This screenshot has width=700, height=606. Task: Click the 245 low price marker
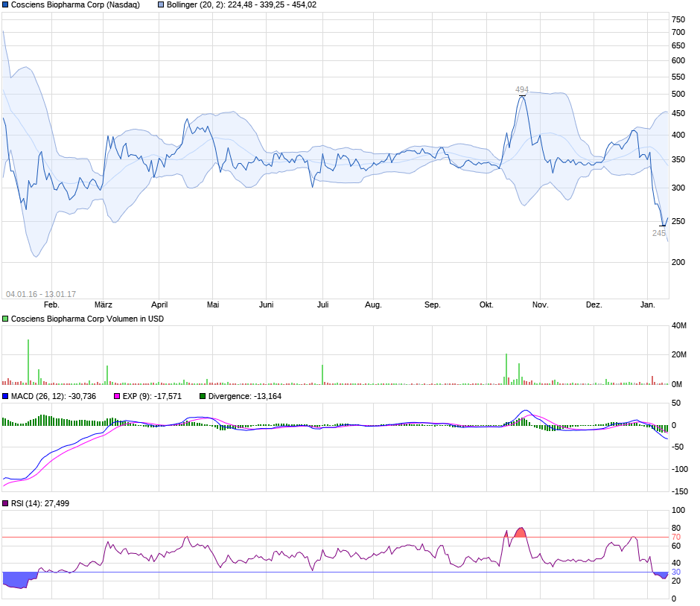(x=659, y=233)
